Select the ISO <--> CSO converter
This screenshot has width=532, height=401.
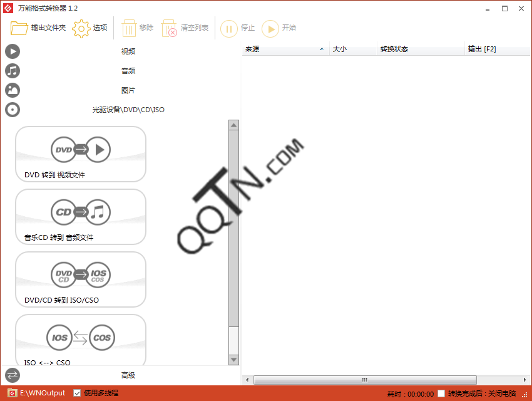pyautogui.click(x=81, y=338)
